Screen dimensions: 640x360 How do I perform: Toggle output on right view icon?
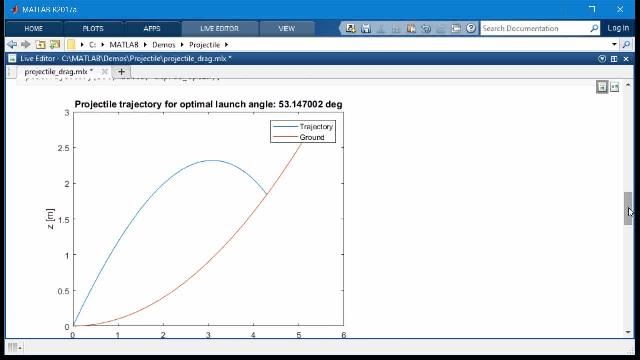point(614,87)
